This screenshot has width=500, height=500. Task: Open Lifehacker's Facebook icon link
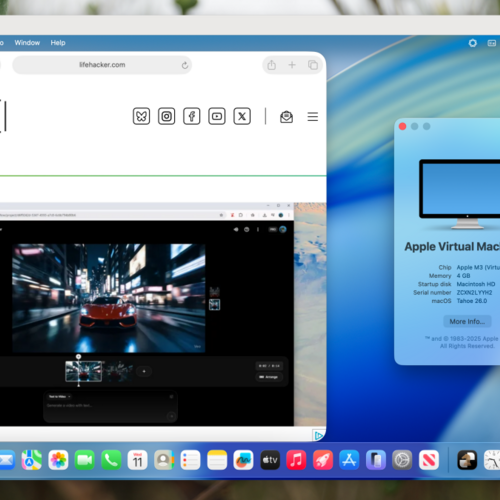coord(192,116)
